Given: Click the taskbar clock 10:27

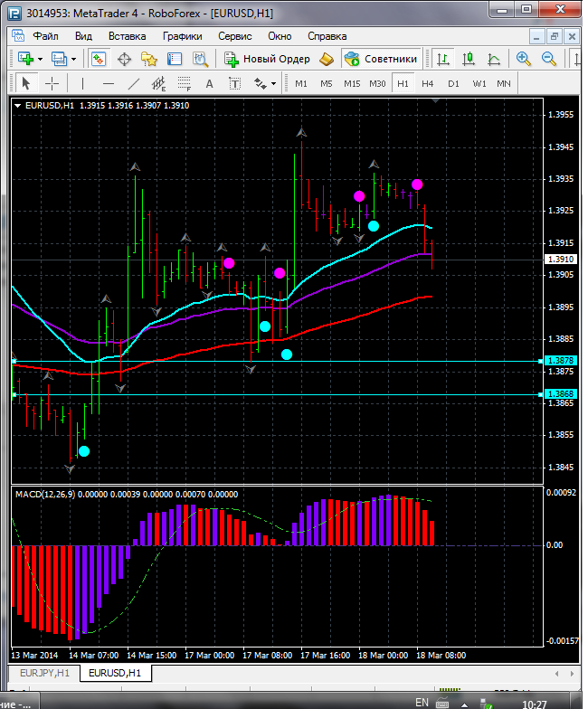Looking at the screenshot, I should (x=534, y=704).
